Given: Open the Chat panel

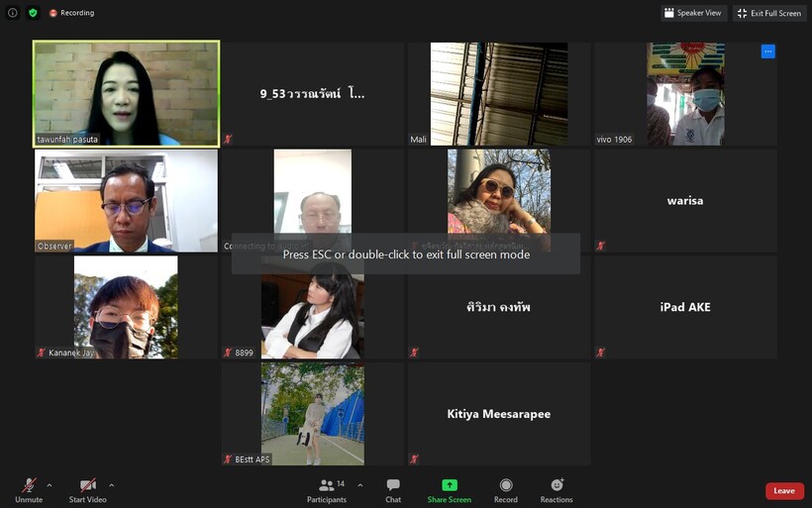Looking at the screenshot, I should coord(393,490).
